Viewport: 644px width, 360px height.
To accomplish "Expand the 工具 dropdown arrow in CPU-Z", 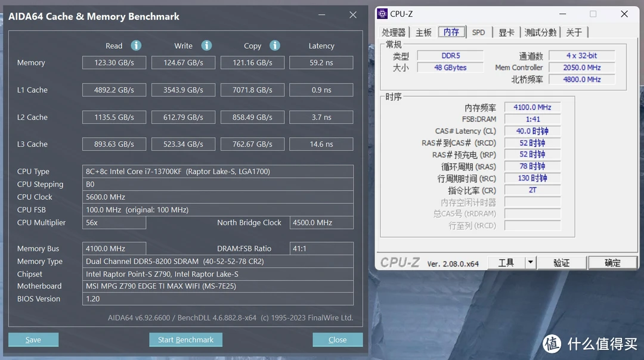I will coord(530,263).
